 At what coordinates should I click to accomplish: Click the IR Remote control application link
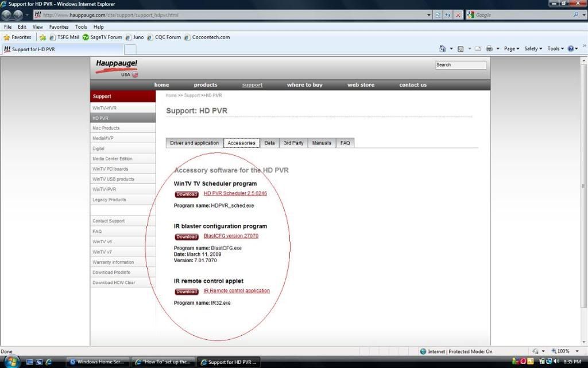[237, 290]
